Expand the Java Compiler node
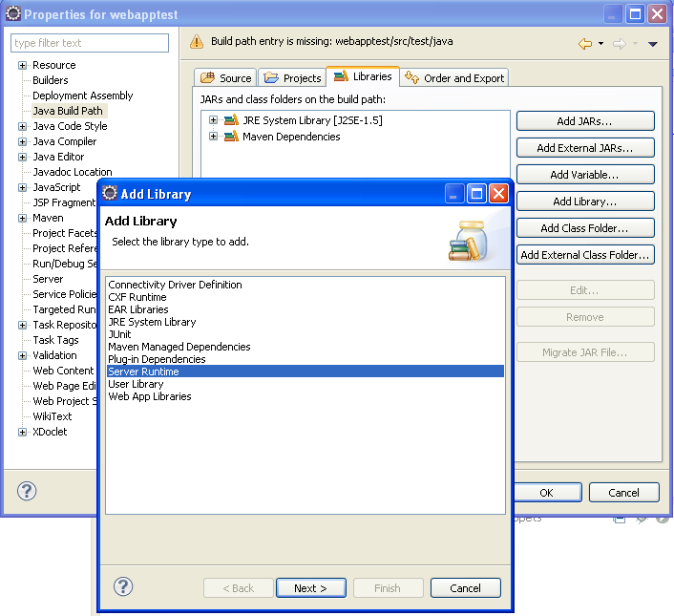Screen dimensions: 674x616 pyautogui.click(x=22, y=142)
